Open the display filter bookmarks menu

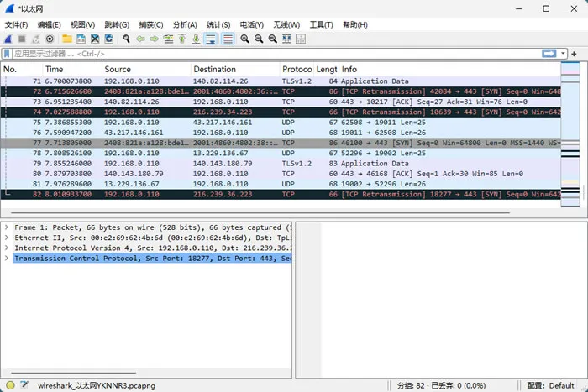[7, 54]
